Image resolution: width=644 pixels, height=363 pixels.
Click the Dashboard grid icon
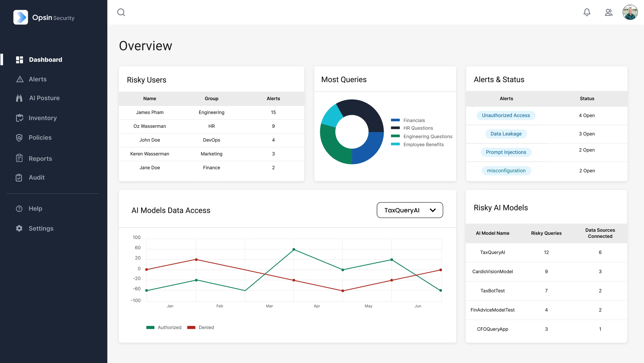tap(20, 60)
